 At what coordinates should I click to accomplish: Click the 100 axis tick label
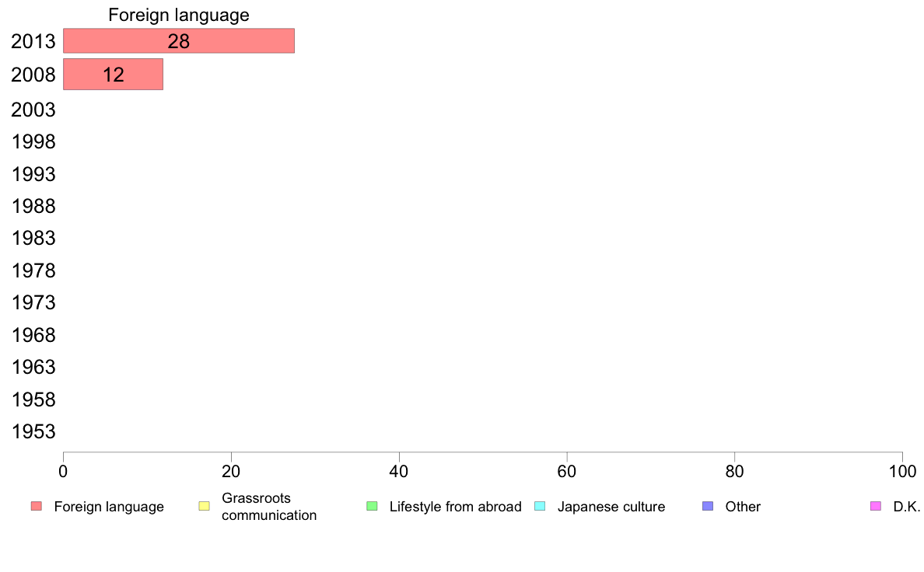902,471
